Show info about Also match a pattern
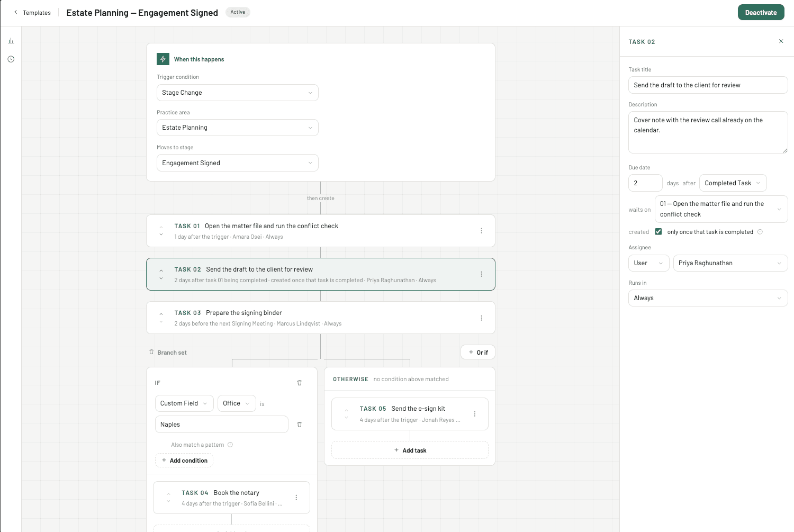The height and width of the screenshot is (532, 794). [230, 445]
